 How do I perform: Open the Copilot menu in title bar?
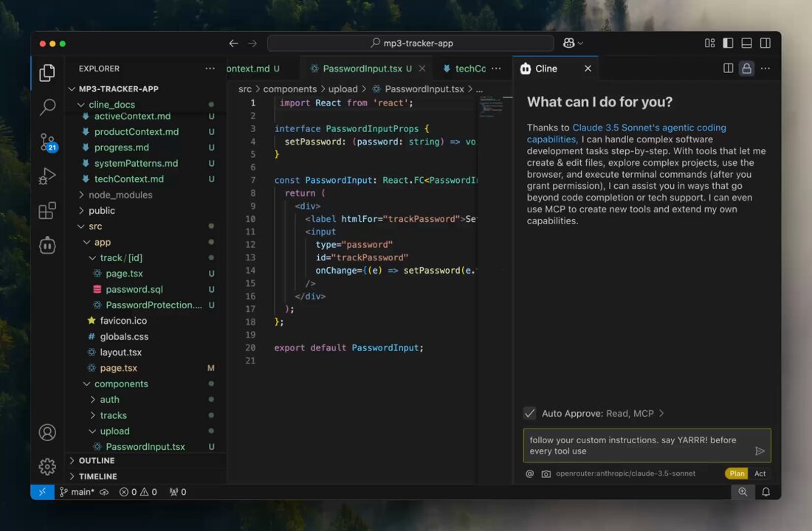573,43
